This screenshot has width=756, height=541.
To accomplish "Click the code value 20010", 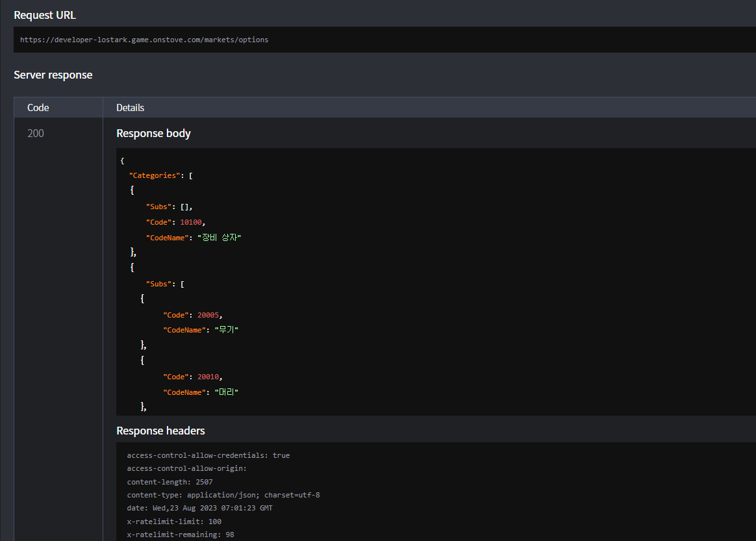I will 208,377.
